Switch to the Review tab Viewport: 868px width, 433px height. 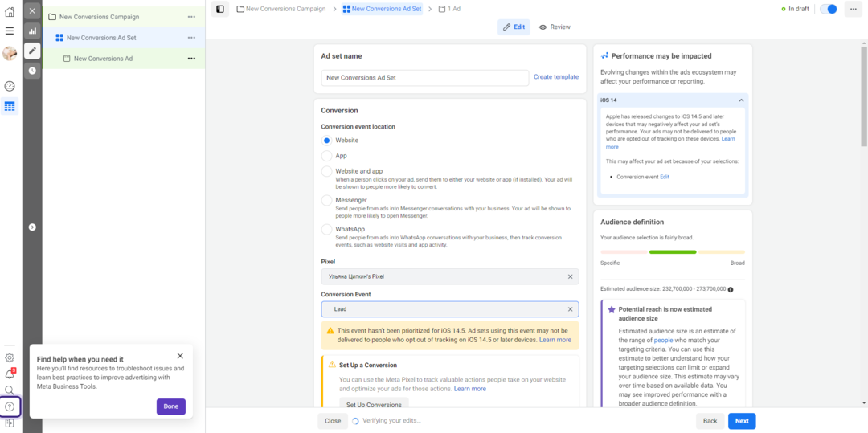555,27
